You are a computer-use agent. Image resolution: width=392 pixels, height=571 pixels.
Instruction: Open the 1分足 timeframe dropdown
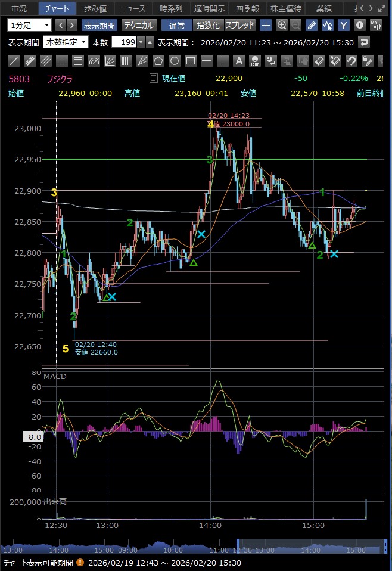coord(29,25)
